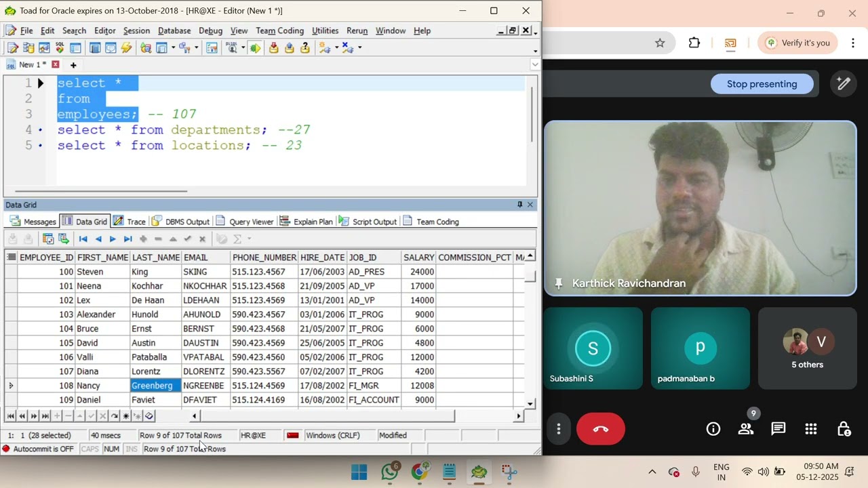Click the bottom navigator first-row button

tap(11, 416)
